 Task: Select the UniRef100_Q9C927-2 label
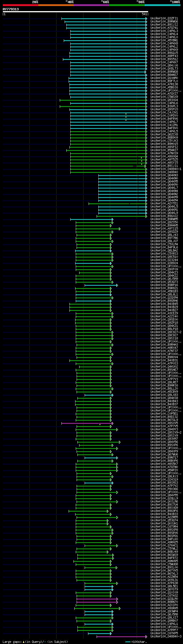click(166, 332)
